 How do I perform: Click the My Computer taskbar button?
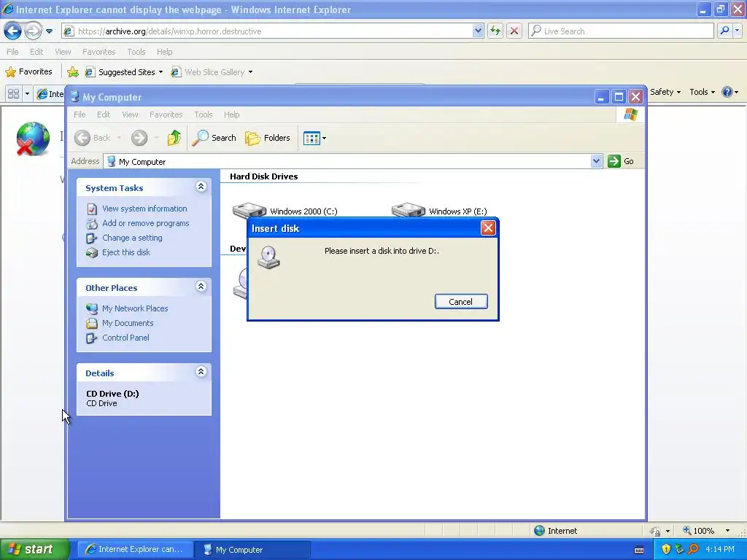(252, 550)
